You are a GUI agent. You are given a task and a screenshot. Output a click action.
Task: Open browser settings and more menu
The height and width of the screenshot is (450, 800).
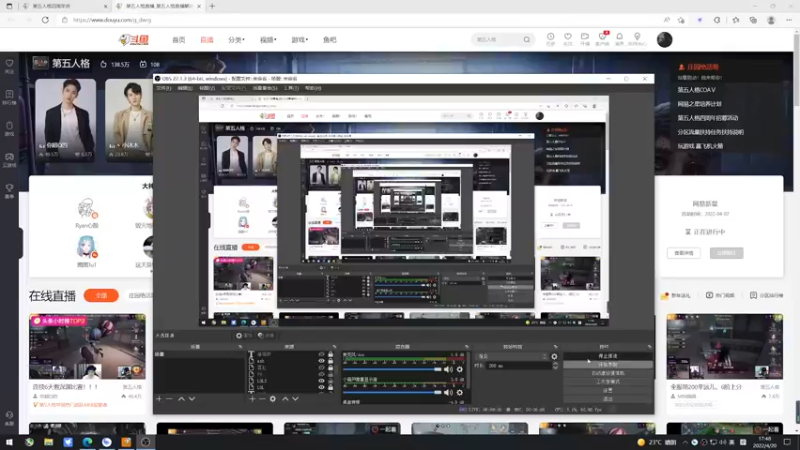click(x=789, y=20)
